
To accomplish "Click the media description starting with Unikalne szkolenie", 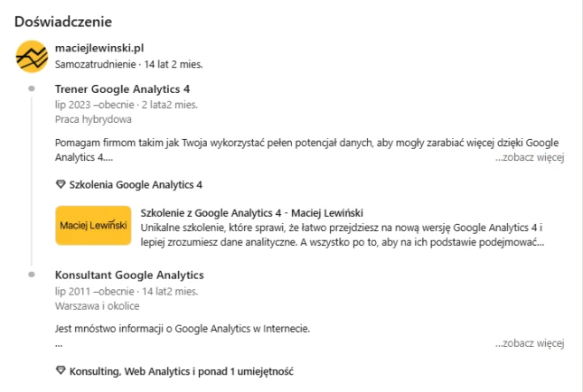I will tap(342, 235).
